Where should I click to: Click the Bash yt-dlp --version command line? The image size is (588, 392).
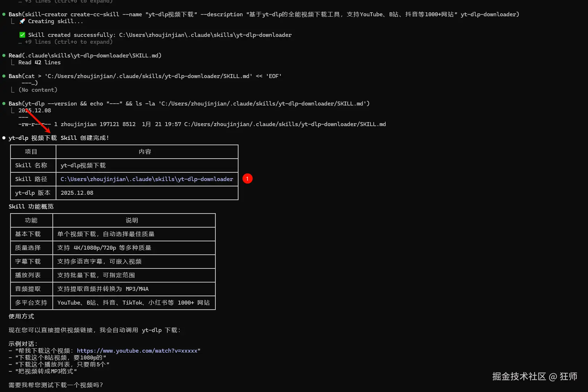point(189,104)
